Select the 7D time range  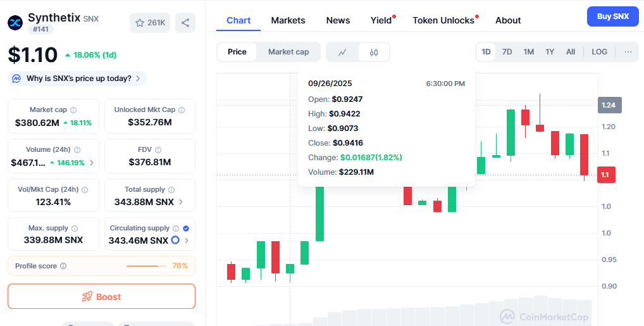[507, 52]
